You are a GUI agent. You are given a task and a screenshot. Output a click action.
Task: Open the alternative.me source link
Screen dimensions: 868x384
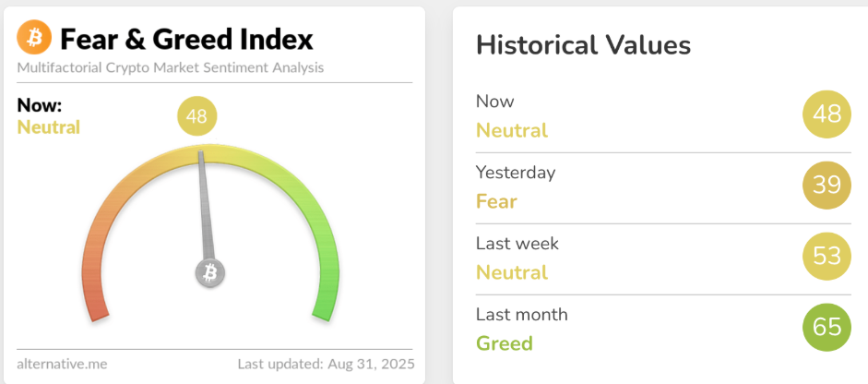pos(62,364)
